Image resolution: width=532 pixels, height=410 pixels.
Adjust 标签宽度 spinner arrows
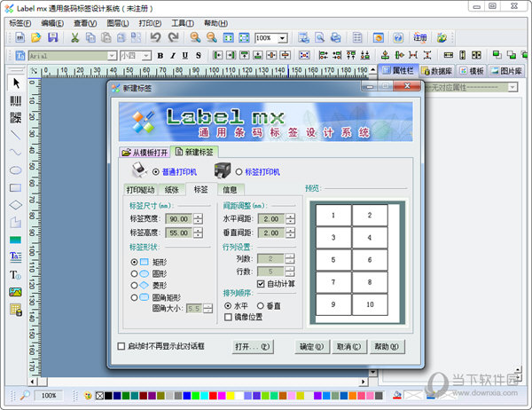[x=198, y=219]
